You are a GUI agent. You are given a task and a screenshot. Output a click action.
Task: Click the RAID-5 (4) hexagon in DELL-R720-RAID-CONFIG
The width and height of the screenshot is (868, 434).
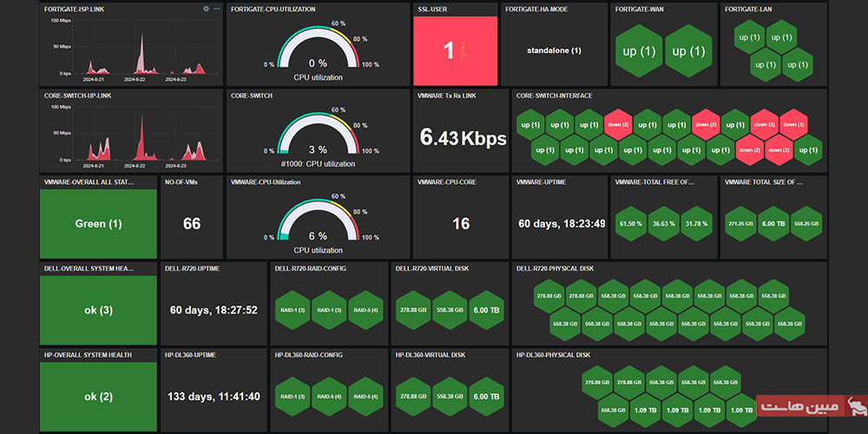point(365,310)
